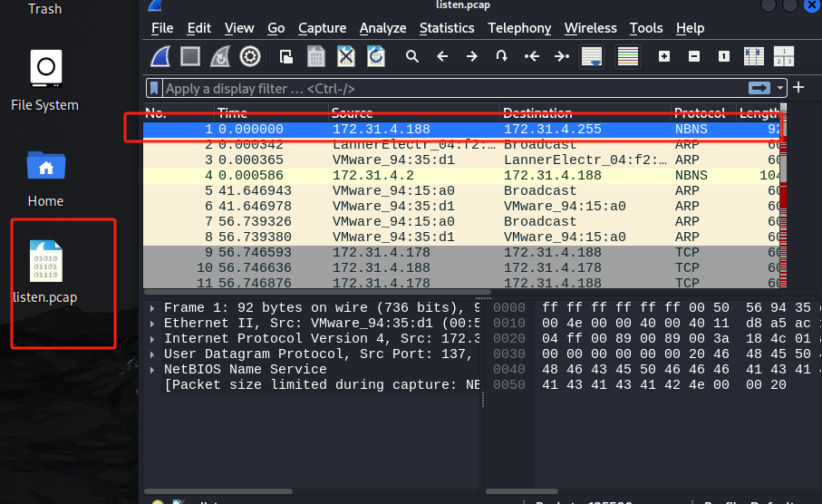Stop capturing packets square icon
The height and width of the screenshot is (504, 822).
pos(190,56)
